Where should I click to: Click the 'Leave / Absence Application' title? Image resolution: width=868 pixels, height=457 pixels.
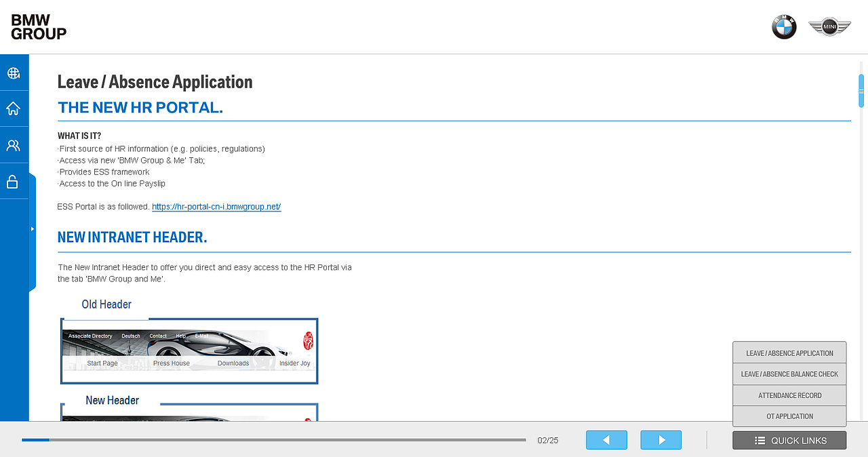(155, 82)
